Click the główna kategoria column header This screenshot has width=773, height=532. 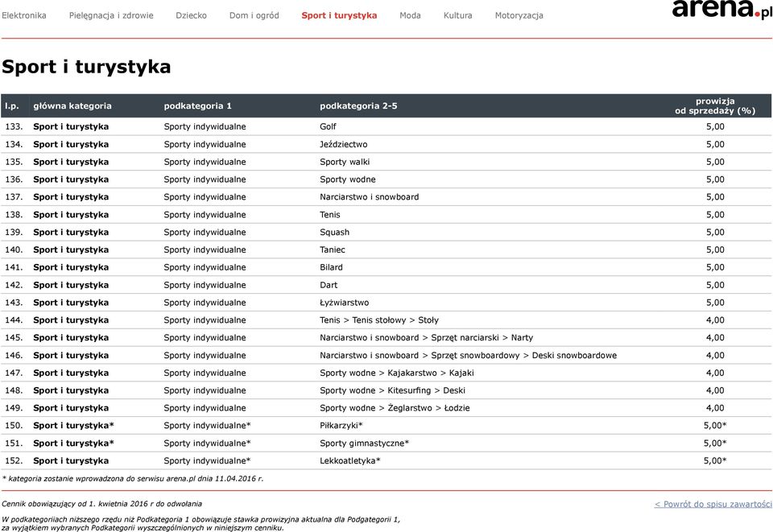[x=72, y=106]
